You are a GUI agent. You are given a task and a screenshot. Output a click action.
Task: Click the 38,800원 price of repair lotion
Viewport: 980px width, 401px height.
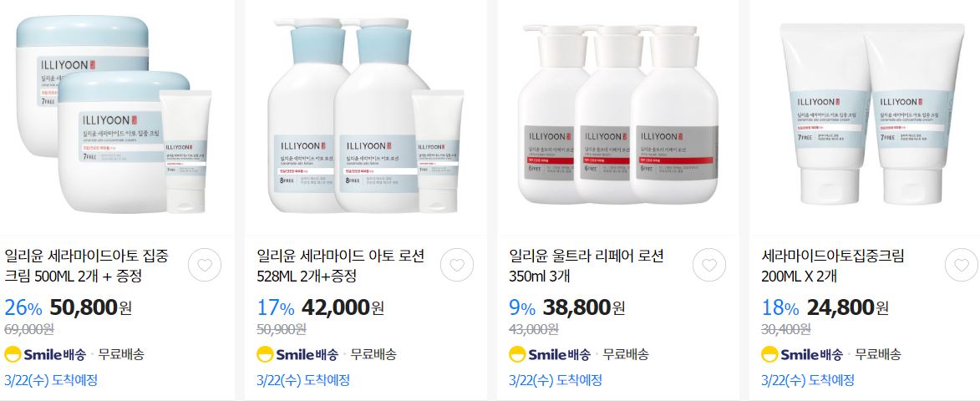click(583, 307)
